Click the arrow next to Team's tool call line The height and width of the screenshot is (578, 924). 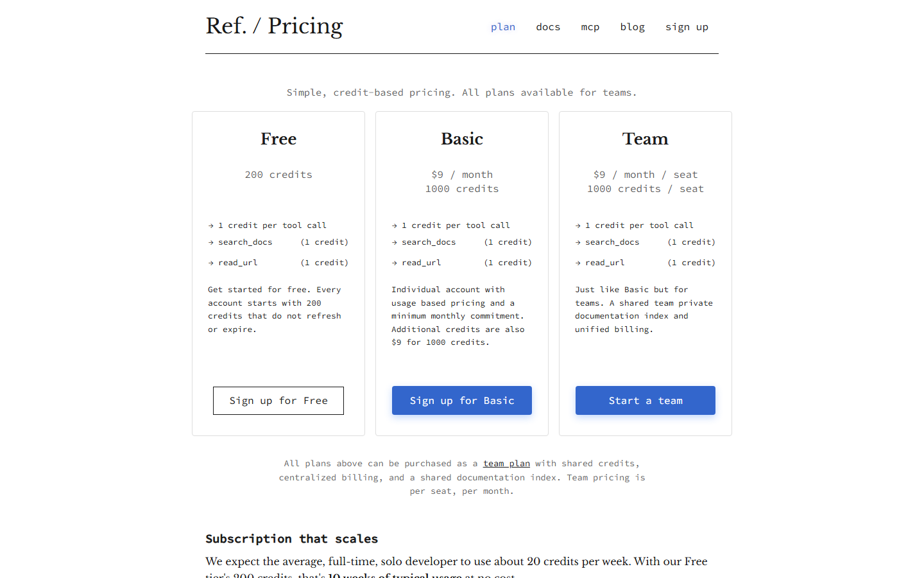(578, 226)
